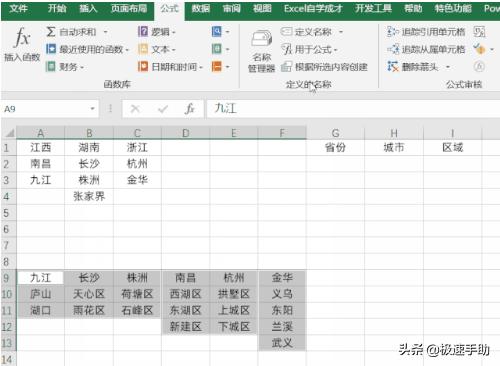Expand the More Functions dropdown arrow
500x366 pixels.
click(x=227, y=67)
